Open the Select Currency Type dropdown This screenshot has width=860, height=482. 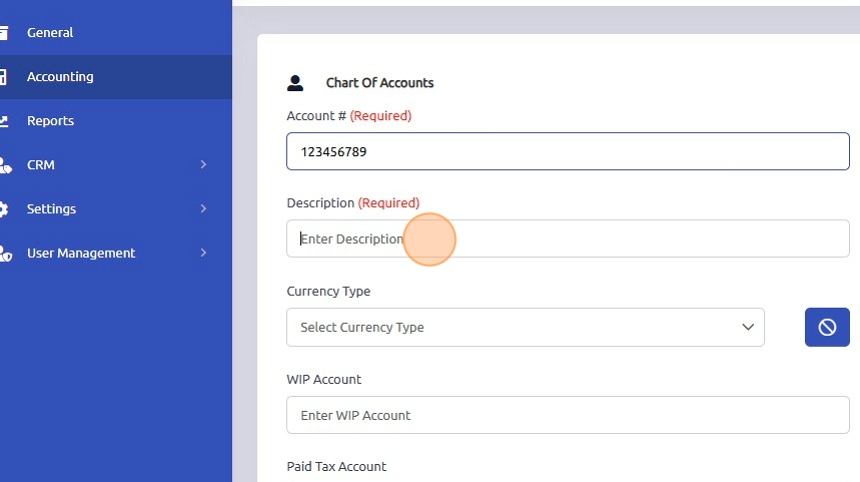(525, 327)
